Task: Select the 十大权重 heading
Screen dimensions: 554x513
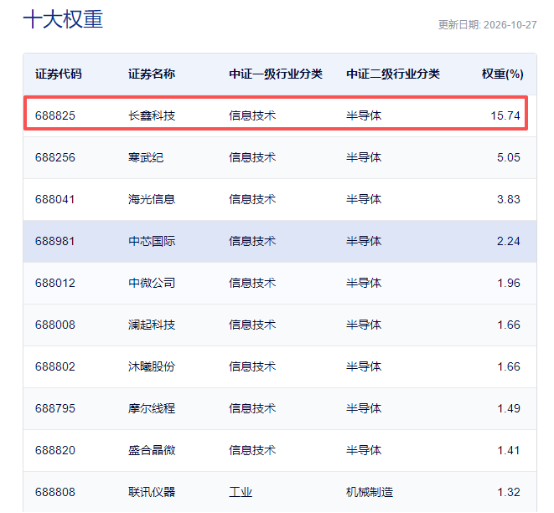Action: click(63, 19)
